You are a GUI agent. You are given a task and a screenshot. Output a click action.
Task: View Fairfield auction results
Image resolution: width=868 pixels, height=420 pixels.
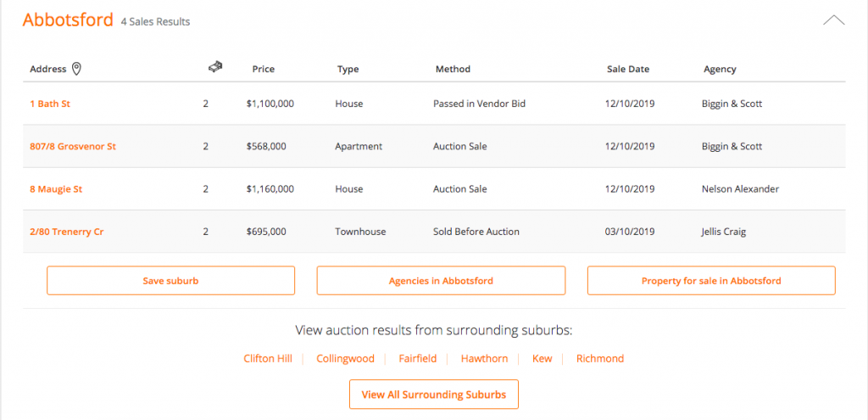coord(417,359)
